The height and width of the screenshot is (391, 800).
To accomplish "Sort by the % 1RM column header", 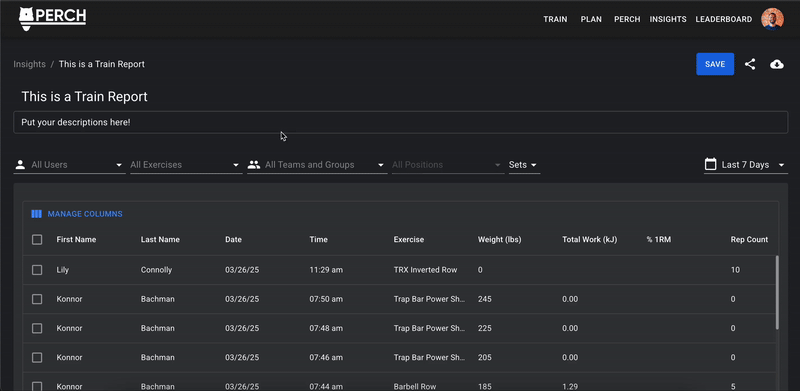I will pos(659,239).
